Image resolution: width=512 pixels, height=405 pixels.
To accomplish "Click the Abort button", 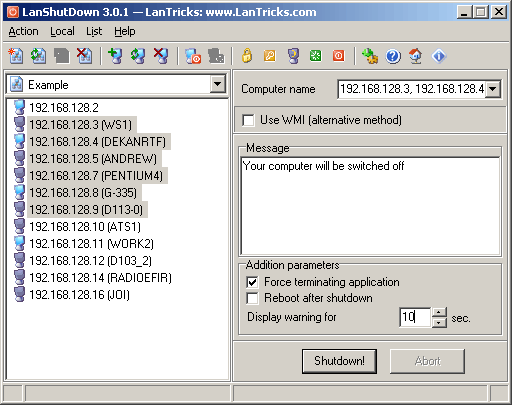I will 427,361.
